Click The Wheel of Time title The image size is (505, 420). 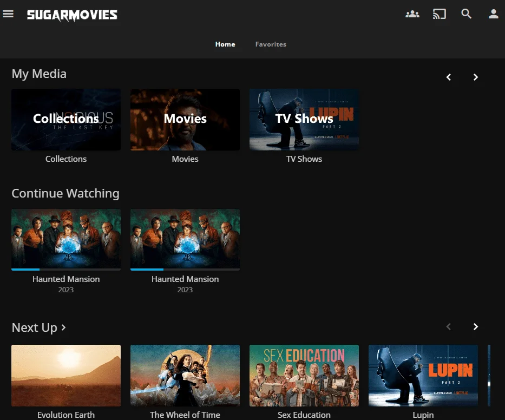tap(185, 415)
